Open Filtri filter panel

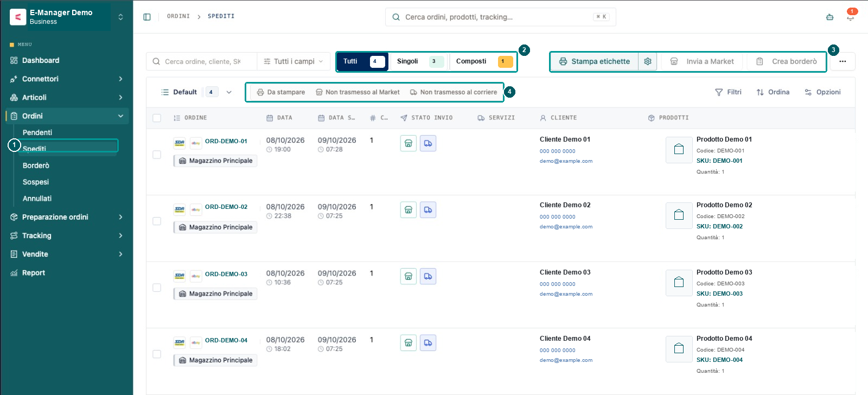click(728, 92)
